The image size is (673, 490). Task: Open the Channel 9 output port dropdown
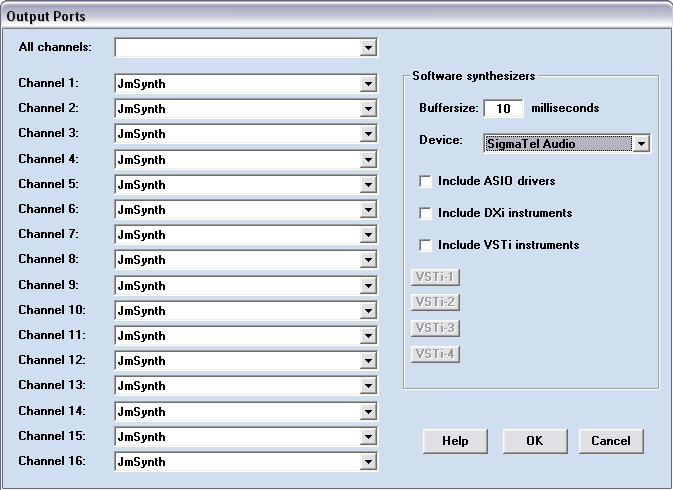click(246, 285)
